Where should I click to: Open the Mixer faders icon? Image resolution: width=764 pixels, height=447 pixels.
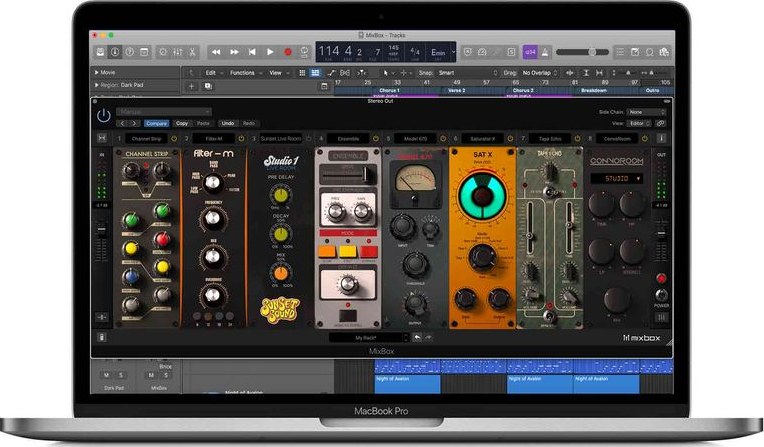(178, 52)
